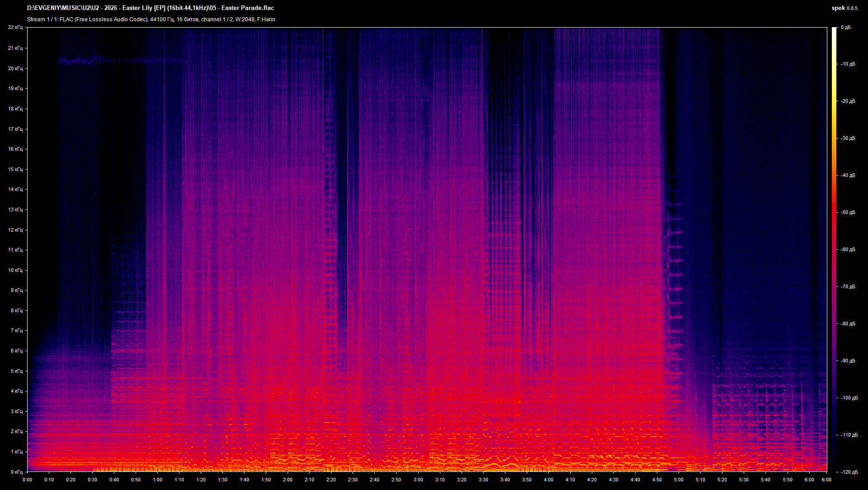Click the 'spek 0.8.5' version label
The width and height of the screenshot is (868, 490).
pyautogui.click(x=844, y=8)
